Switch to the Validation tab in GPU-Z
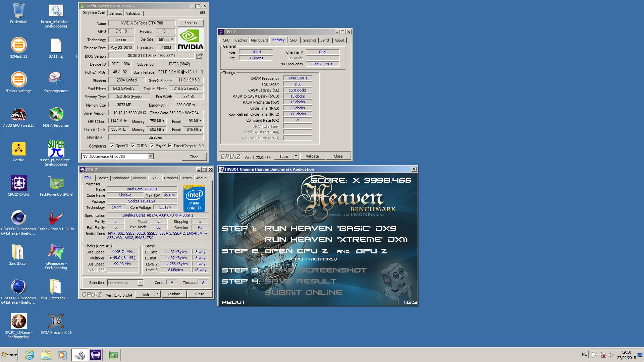Image resolution: width=644 pixels, height=362 pixels. tap(133, 13)
